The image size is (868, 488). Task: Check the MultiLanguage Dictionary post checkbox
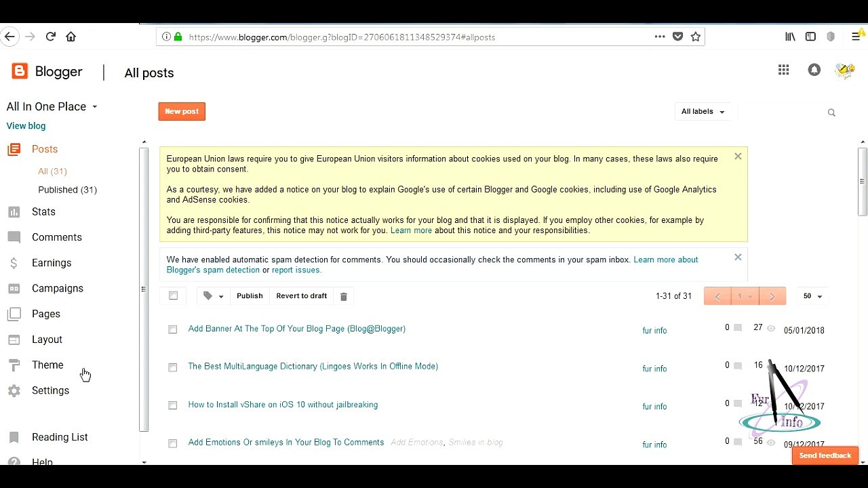click(173, 367)
